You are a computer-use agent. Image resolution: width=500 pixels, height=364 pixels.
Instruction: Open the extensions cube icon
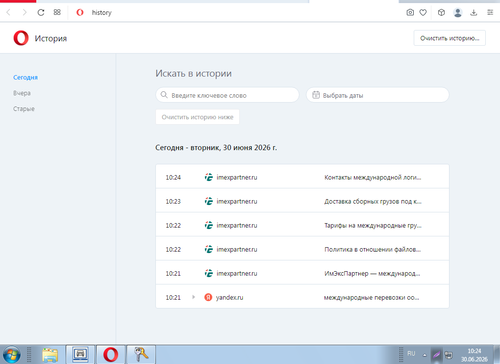tap(441, 13)
